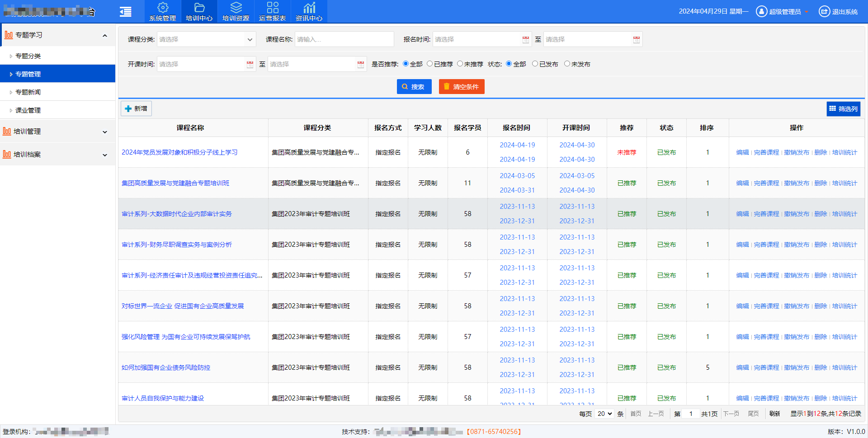Click the 筛选列 button

tap(844, 109)
